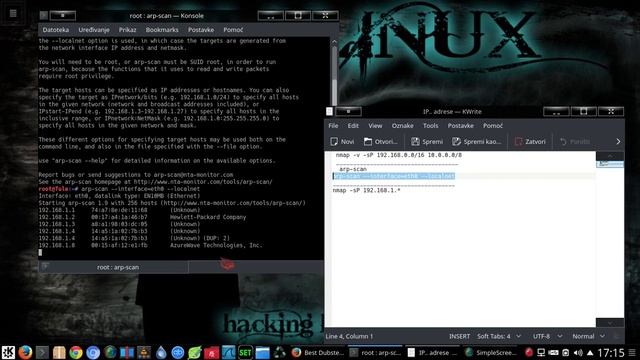Open the Bookmarks menu in Konsole
The width and height of the screenshot is (640, 360).
(x=162, y=30)
